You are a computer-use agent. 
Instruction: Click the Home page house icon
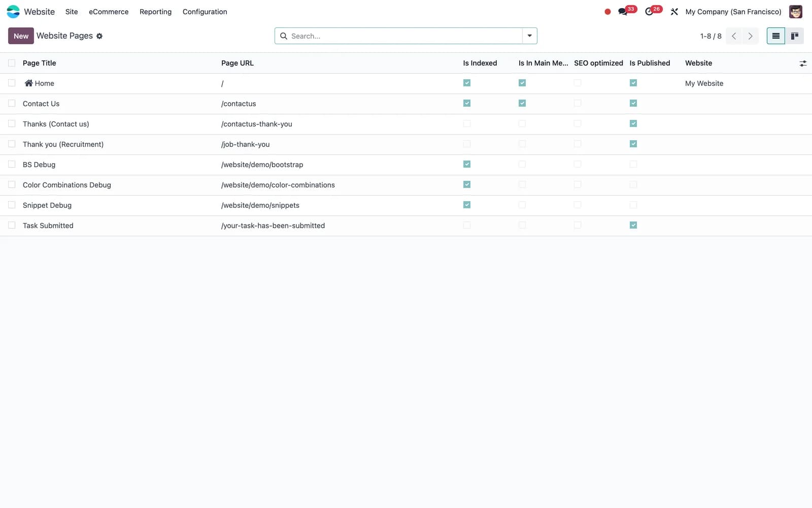(28, 83)
